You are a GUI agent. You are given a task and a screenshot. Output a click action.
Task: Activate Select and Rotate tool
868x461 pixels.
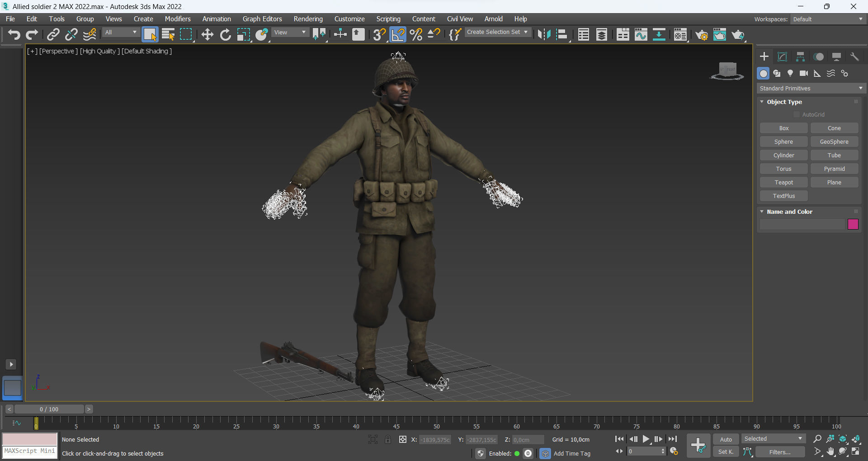[x=225, y=35]
